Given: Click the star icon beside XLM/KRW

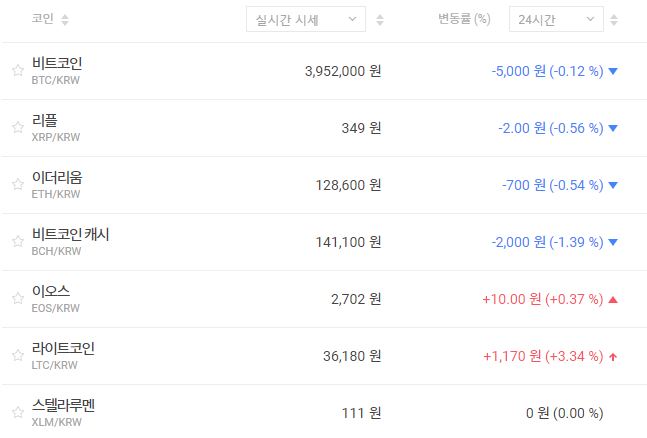Looking at the screenshot, I should [17, 413].
